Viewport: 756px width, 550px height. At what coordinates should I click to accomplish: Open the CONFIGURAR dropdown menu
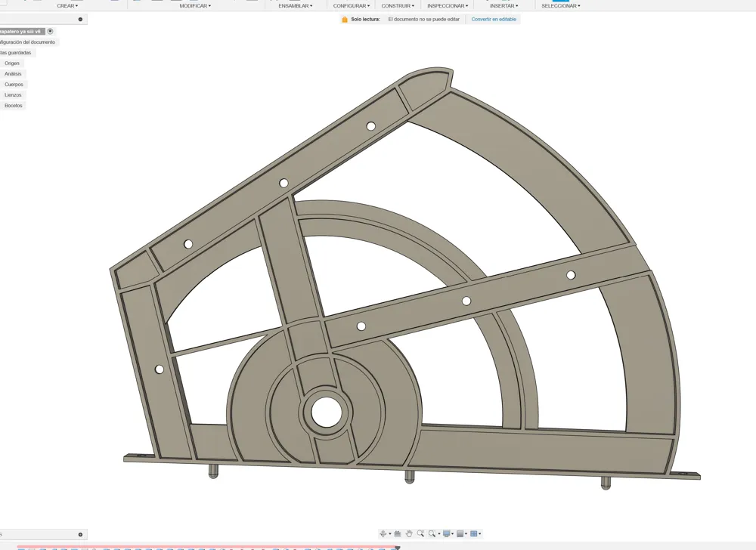pos(351,6)
